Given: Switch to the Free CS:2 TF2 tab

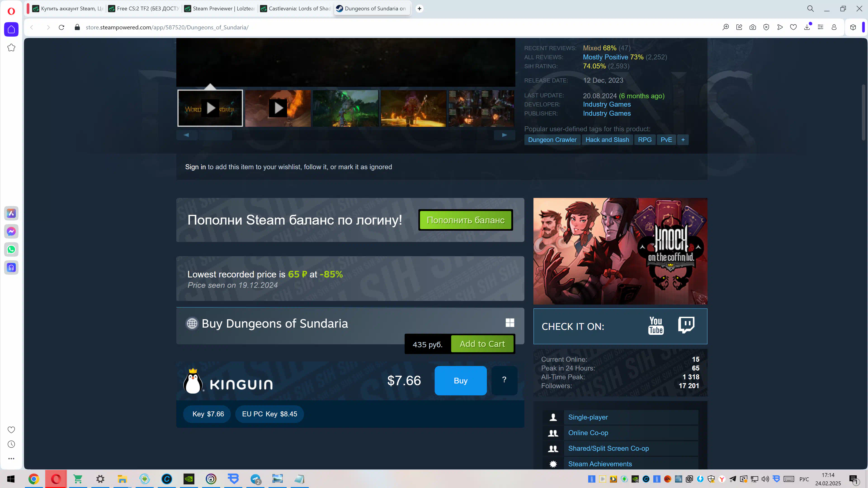Looking at the screenshot, I should pyautogui.click(x=144, y=9).
